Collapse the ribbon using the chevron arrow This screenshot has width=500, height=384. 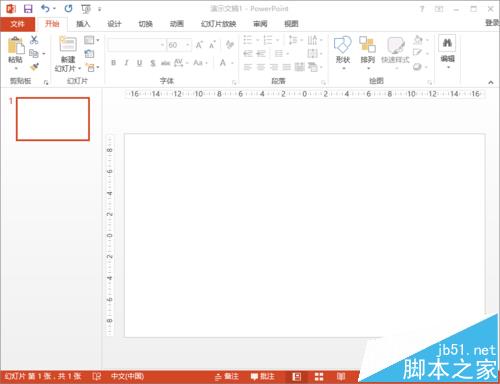[491, 82]
